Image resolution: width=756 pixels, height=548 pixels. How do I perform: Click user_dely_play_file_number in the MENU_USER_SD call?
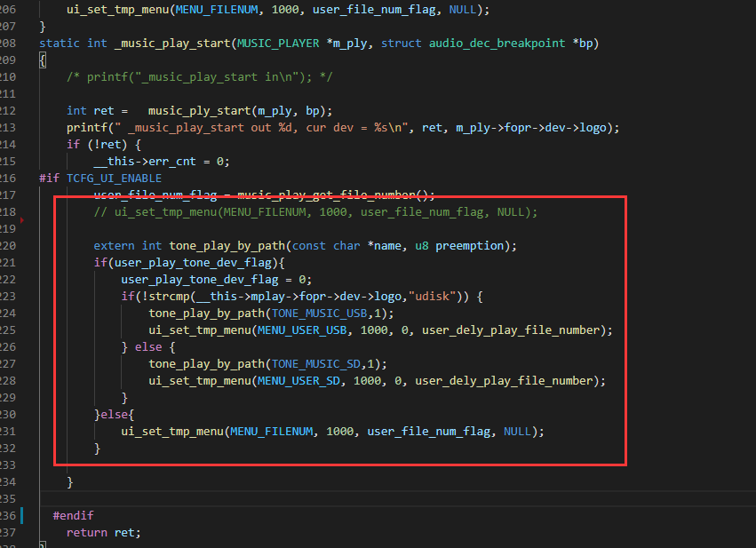click(504, 381)
